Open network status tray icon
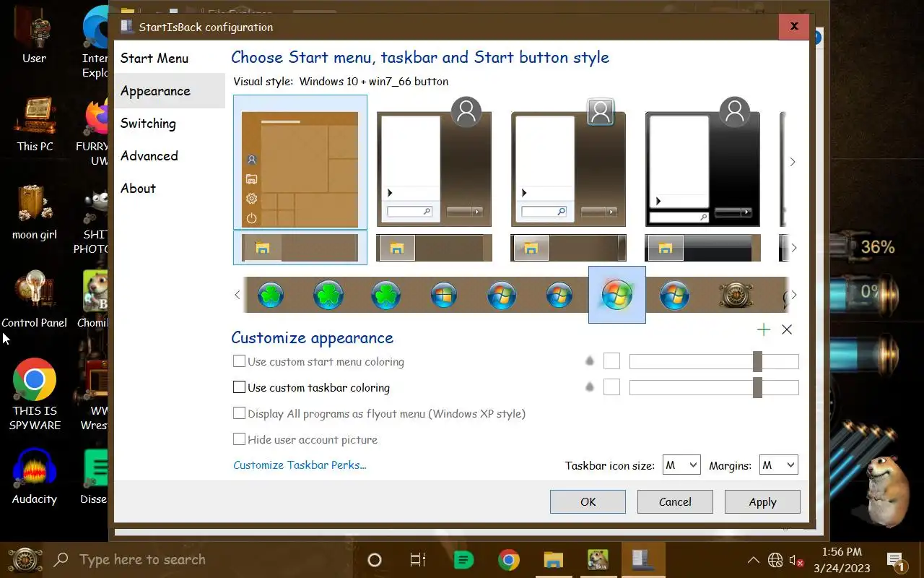The image size is (924, 578). coord(775,560)
